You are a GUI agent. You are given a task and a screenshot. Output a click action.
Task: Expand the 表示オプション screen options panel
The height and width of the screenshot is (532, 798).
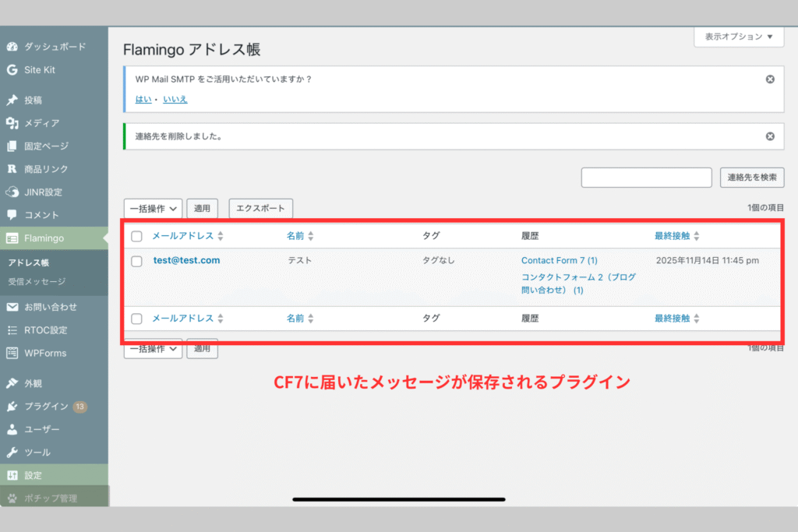(739, 37)
